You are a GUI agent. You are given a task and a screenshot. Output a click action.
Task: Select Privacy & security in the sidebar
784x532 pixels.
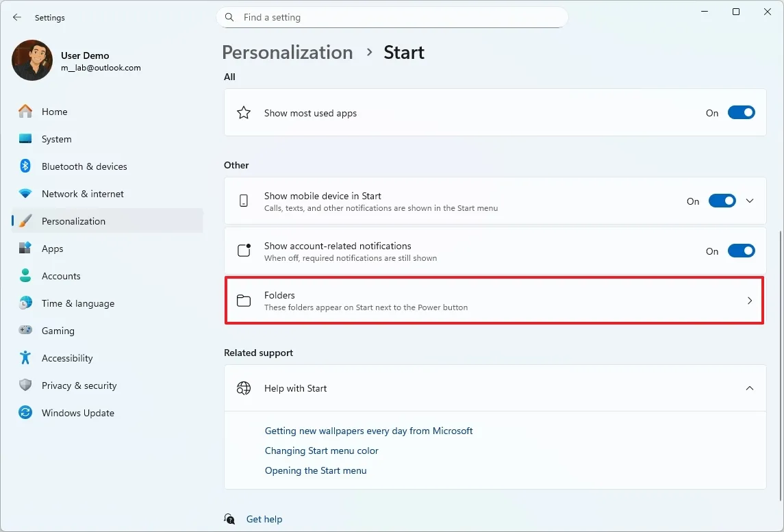79,385
